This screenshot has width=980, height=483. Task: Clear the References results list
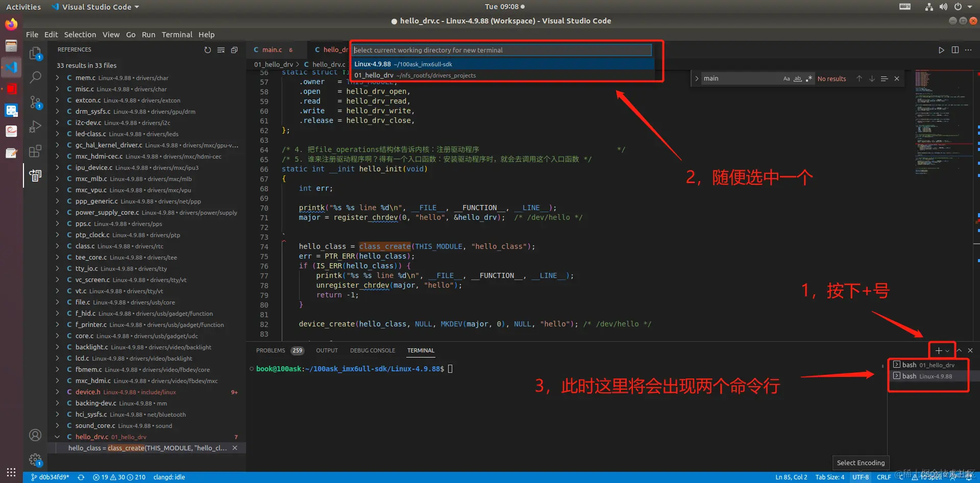tap(221, 50)
